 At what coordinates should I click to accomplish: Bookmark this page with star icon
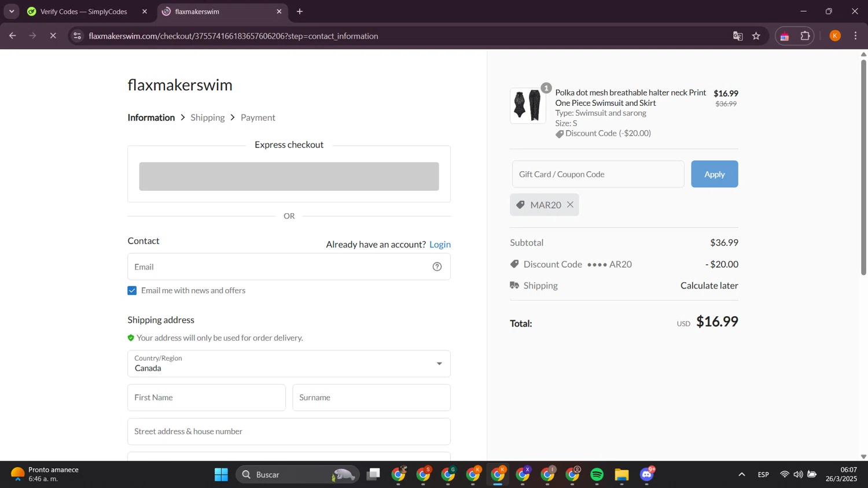click(756, 36)
